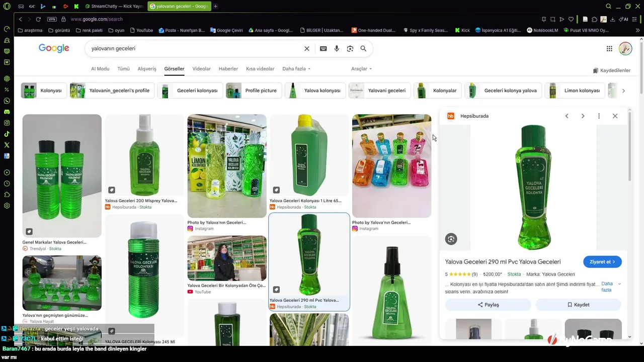Switch to the Alışveriş tab
The height and width of the screenshot is (362, 644).
pos(147,69)
